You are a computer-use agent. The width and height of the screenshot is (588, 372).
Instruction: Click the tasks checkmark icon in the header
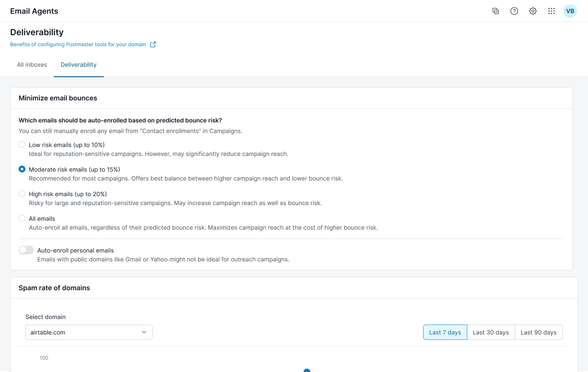[496, 11]
